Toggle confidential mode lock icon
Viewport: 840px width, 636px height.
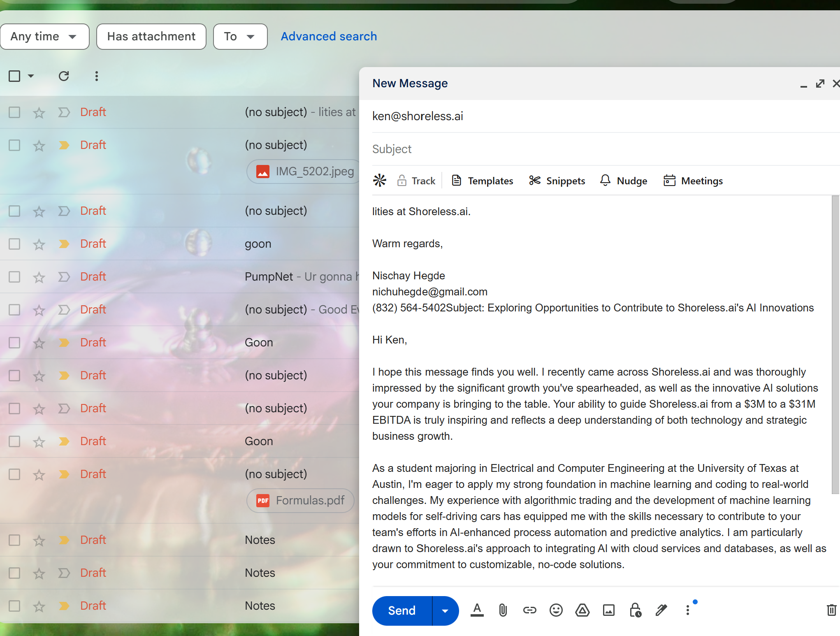pyautogui.click(x=635, y=610)
